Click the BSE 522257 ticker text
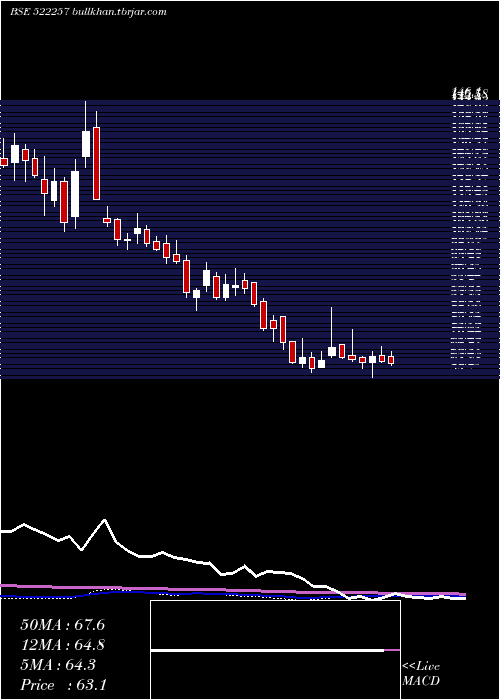The width and height of the screenshot is (500, 700). pos(39,12)
